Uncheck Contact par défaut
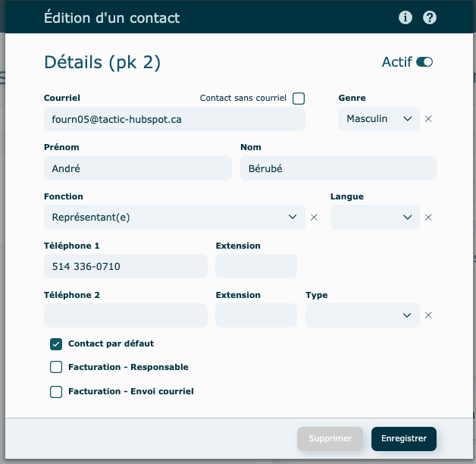This screenshot has width=476, height=464. [x=56, y=343]
